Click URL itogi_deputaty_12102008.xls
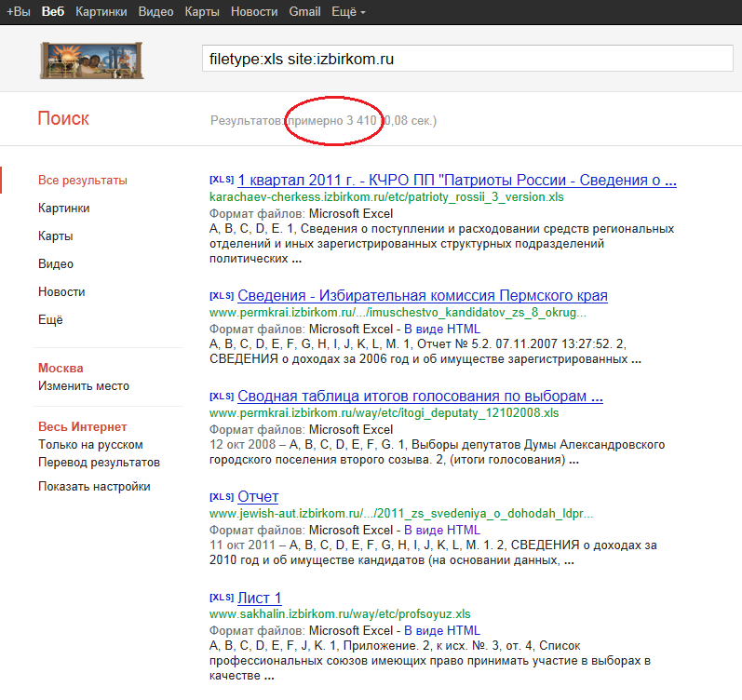 [384, 413]
